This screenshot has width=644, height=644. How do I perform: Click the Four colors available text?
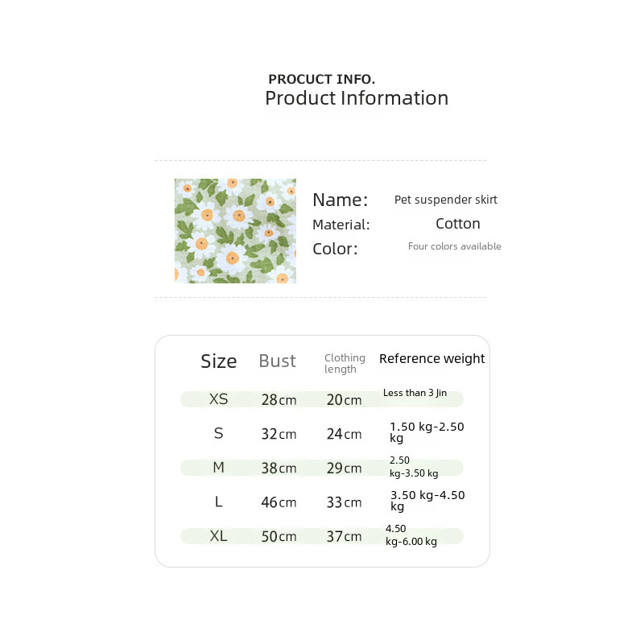click(x=454, y=246)
